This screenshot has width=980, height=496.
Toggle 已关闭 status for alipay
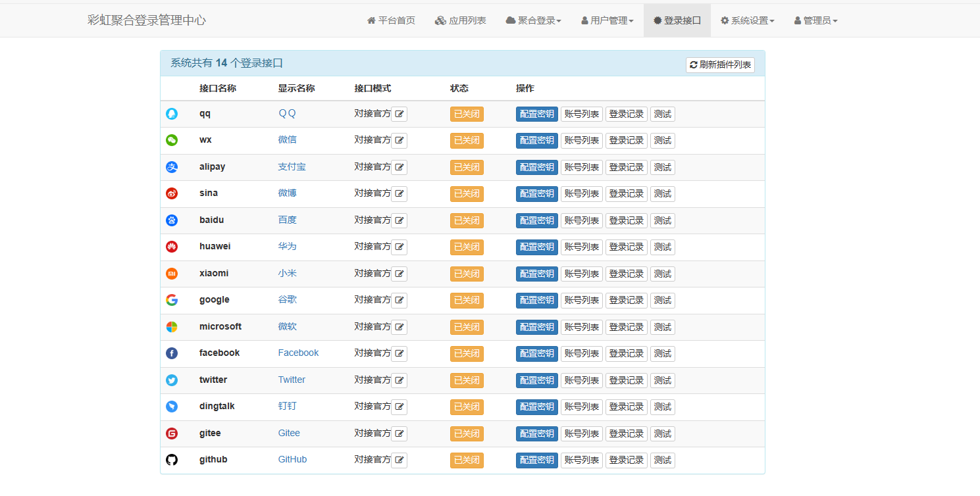click(467, 167)
